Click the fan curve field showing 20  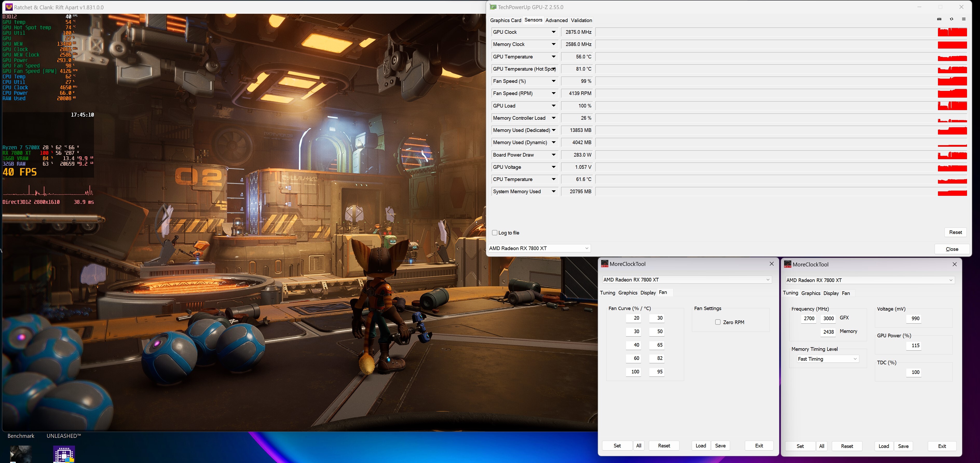coord(634,318)
